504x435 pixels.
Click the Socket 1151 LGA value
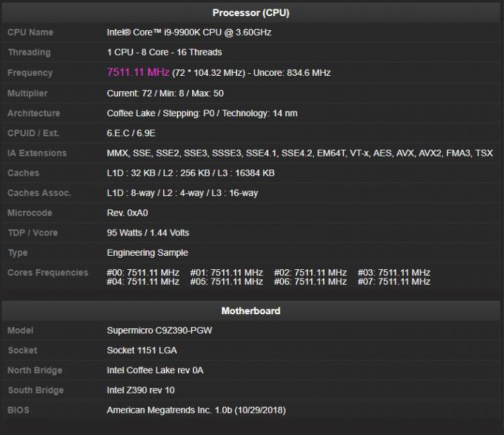142,350
